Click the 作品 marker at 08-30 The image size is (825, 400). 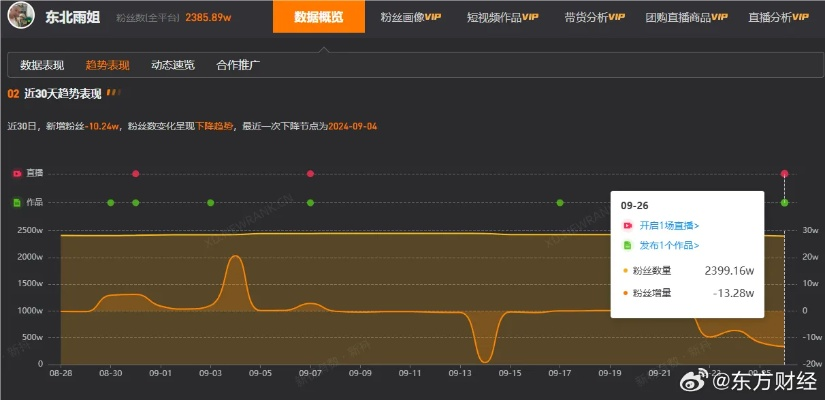point(110,203)
